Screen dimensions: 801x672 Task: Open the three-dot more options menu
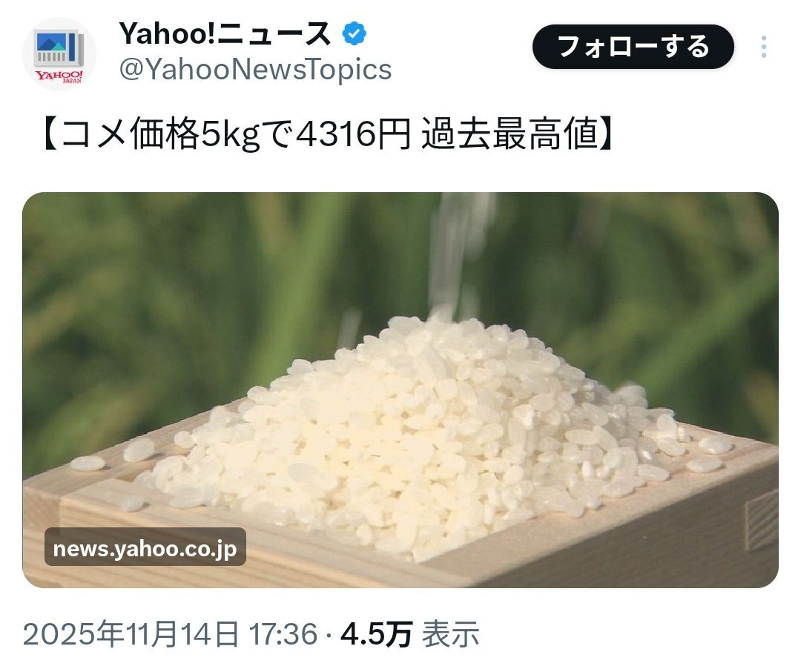point(763,47)
